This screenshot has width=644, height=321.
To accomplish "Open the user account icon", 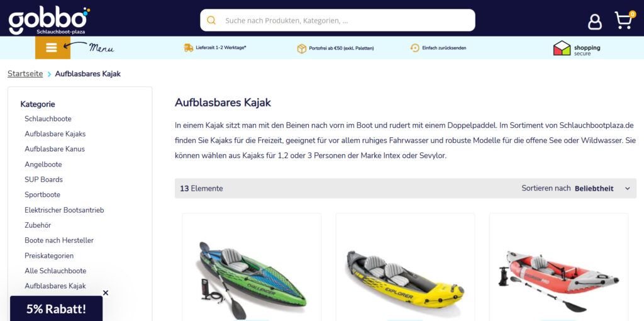I will [x=595, y=21].
